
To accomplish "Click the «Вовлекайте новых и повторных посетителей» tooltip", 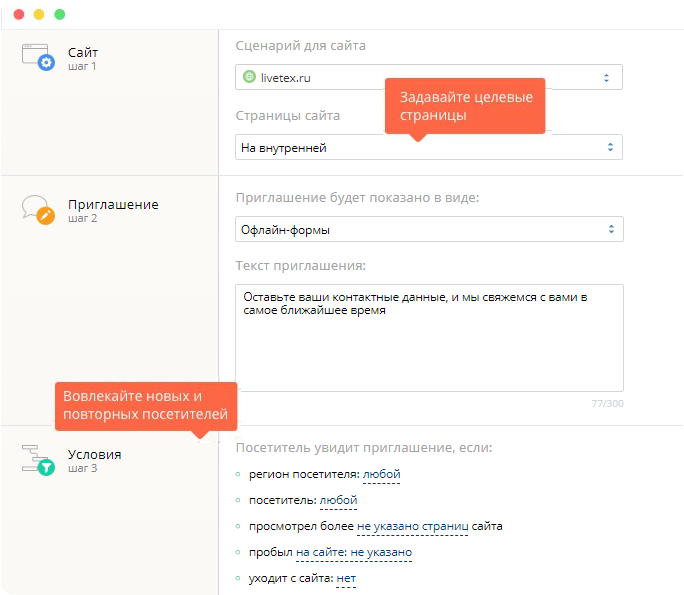I will pyautogui.click(x=146, y=406).
